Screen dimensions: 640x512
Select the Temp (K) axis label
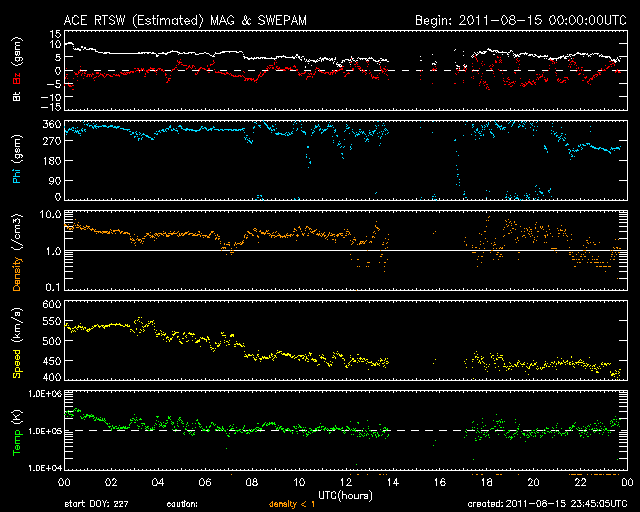click(17, 433)
